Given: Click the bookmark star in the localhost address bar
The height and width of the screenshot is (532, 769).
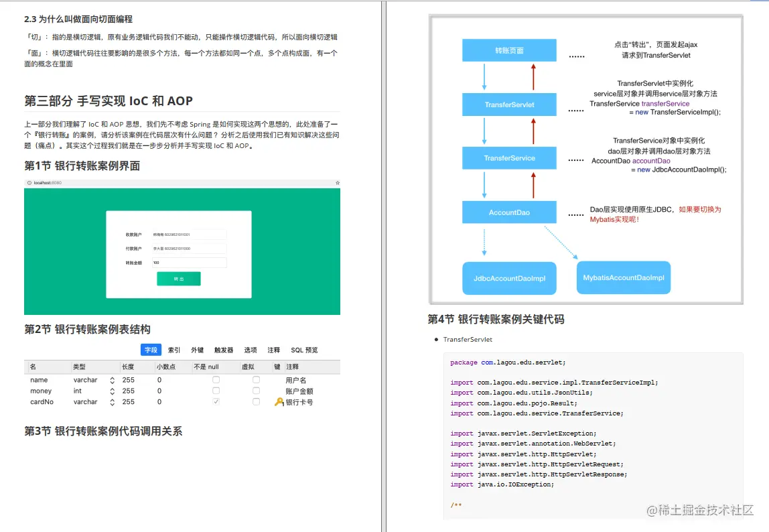Looking at the screenshot, I should pyautogui.click(x=338, y=182).
